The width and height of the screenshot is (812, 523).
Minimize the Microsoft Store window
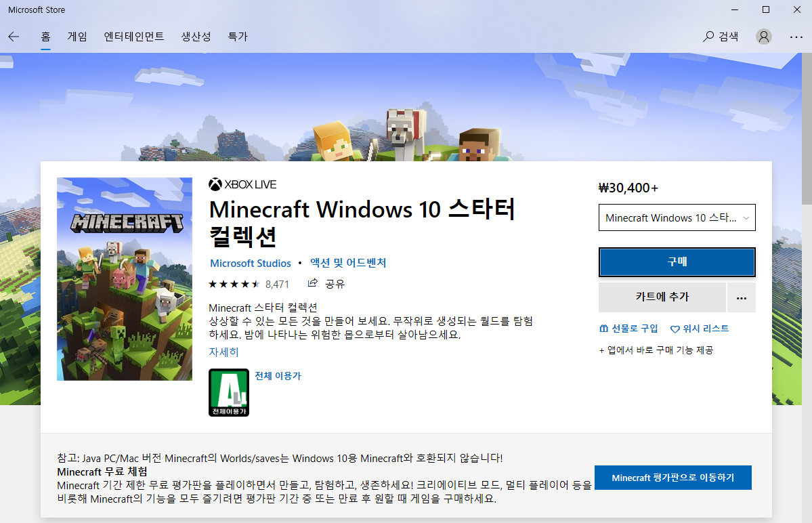point(735,9)
